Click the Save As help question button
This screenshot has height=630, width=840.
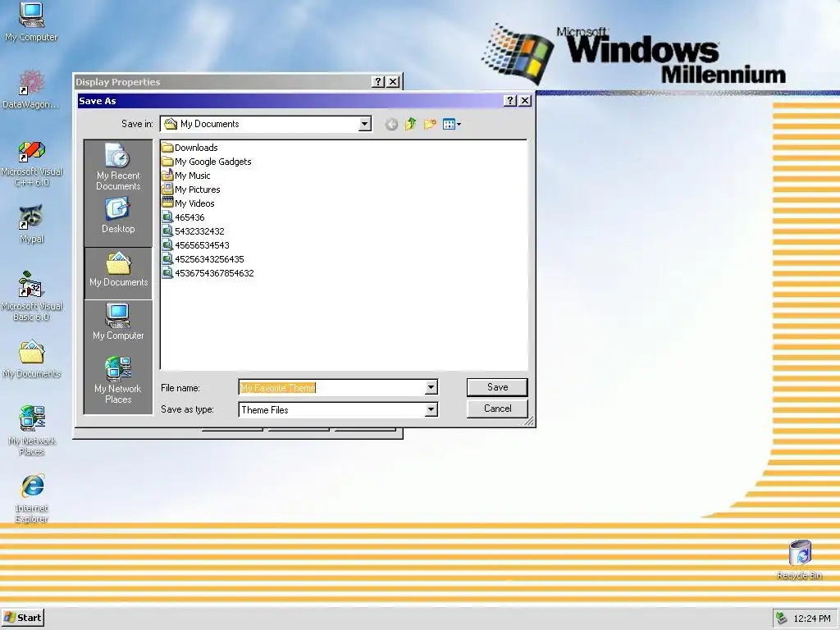[510, 101]
